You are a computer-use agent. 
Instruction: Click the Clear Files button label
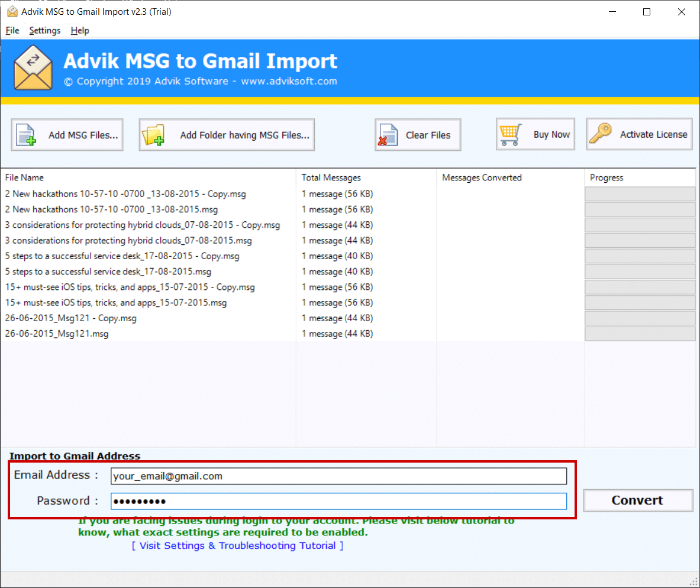(428, 135)
